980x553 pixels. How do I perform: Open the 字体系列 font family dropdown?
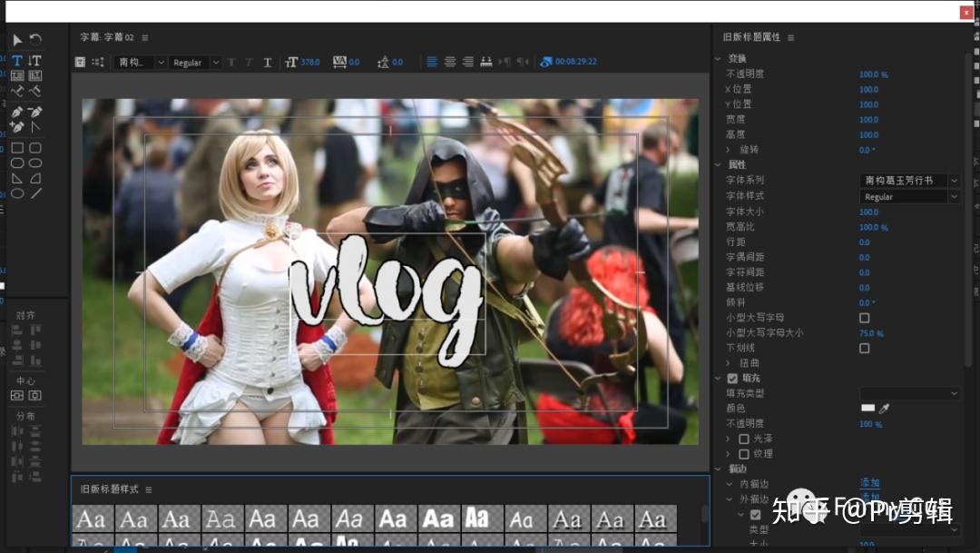click(x=909, y=181)
